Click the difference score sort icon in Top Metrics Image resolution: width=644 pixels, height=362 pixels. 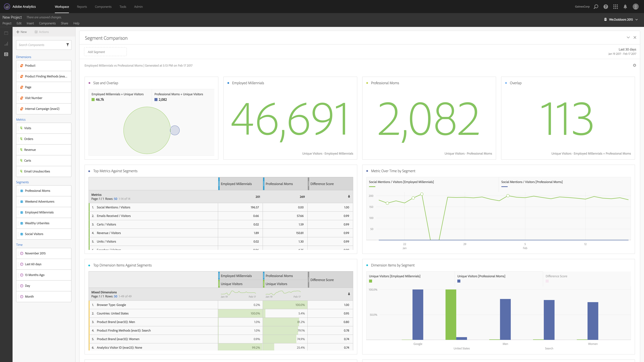[x=349, y=196]
